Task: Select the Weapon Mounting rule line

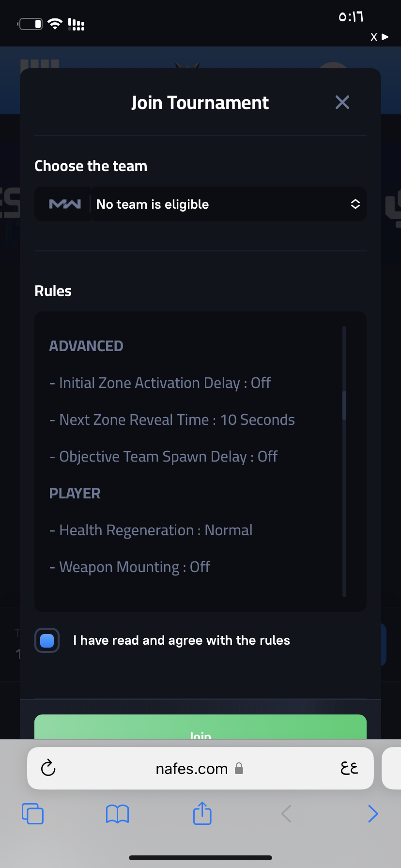Action: point(130,567)
